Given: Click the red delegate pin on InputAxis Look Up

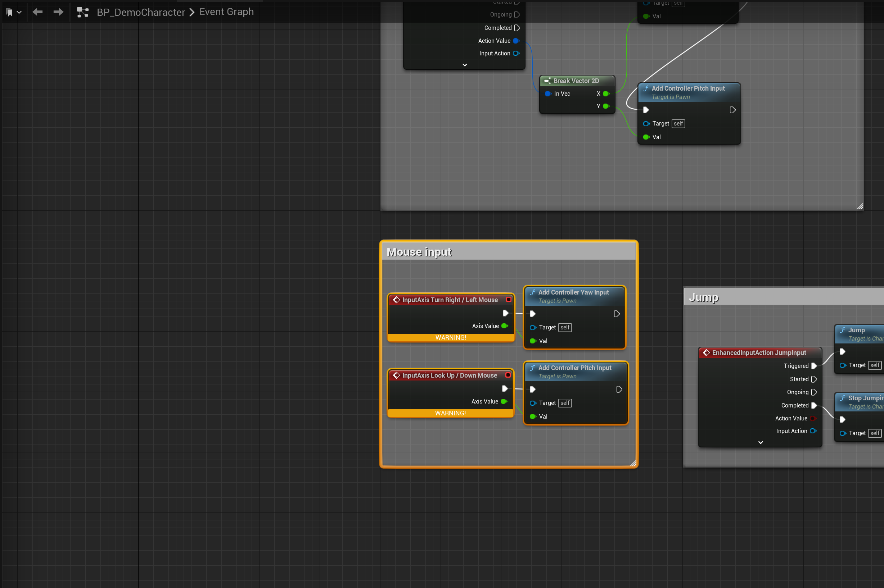Looking at the screenshot, I should [x=508, y=375].
